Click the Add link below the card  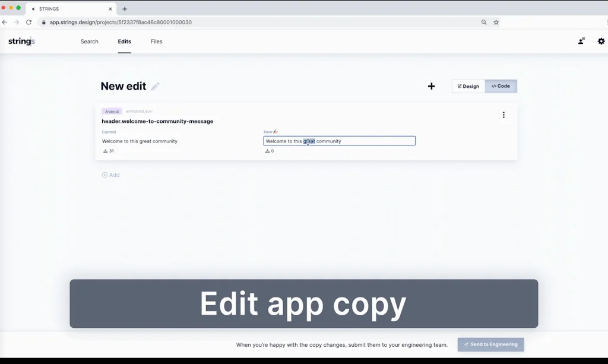point(110,175)
